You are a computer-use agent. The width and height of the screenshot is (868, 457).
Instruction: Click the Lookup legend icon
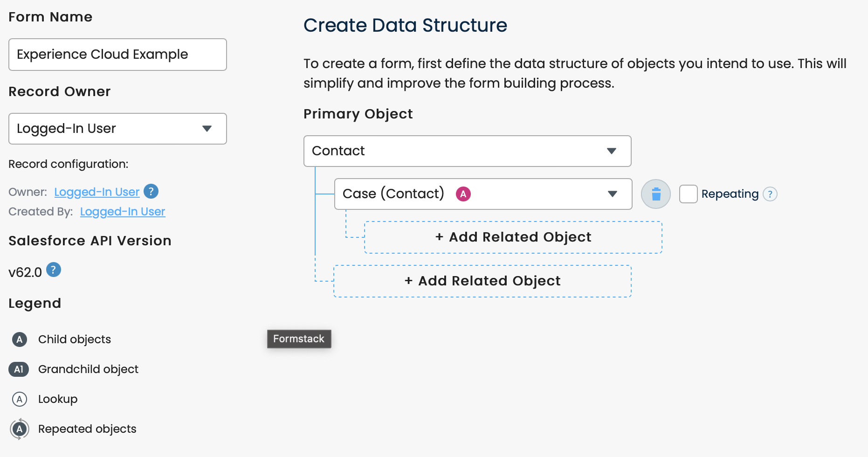tap(20, 399)
